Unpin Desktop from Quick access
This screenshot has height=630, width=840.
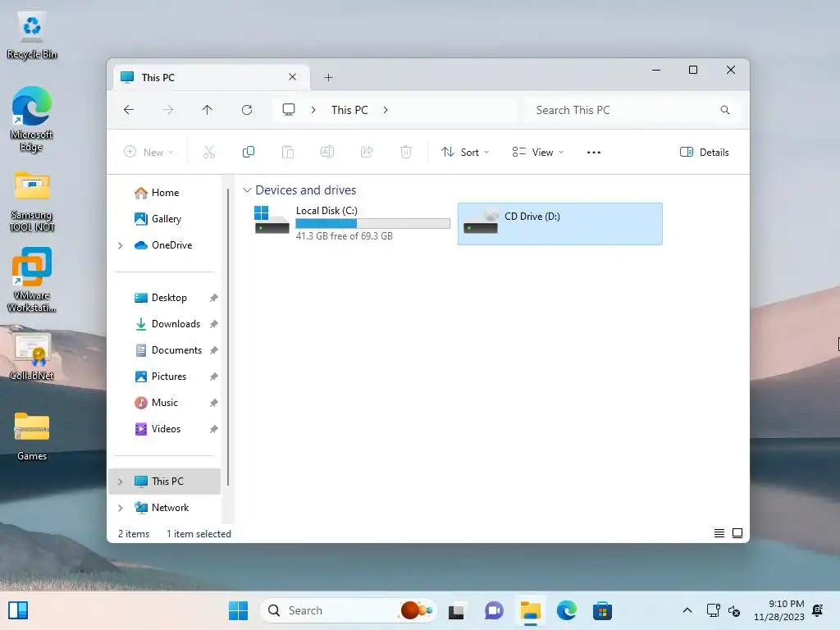click(214, 298)
